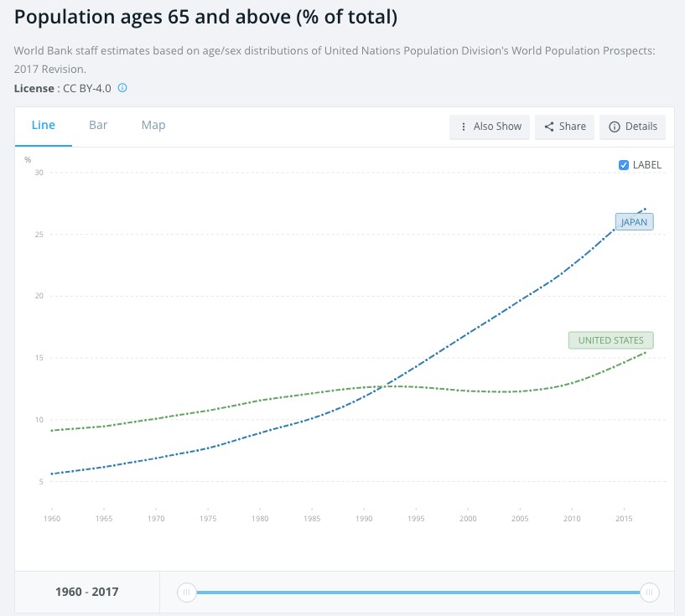Open the Also Show dropdown
The height and width of the screenshot is (616, 685).
tap(489, 127)
